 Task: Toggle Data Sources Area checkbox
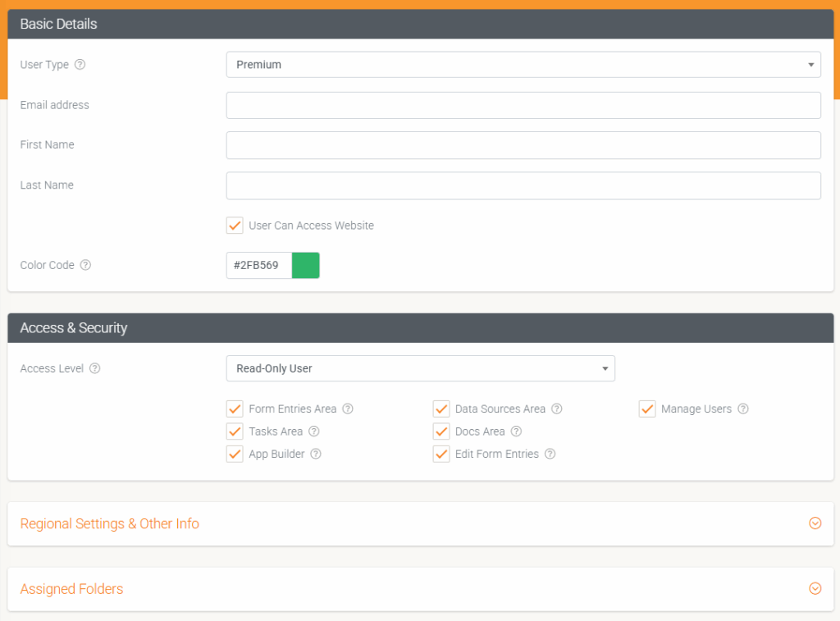click(441, 409)
